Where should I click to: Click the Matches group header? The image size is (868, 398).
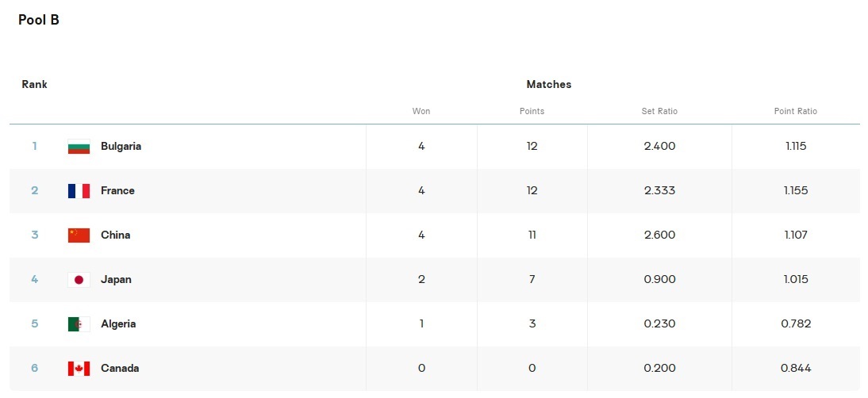(x=548, y=85)
